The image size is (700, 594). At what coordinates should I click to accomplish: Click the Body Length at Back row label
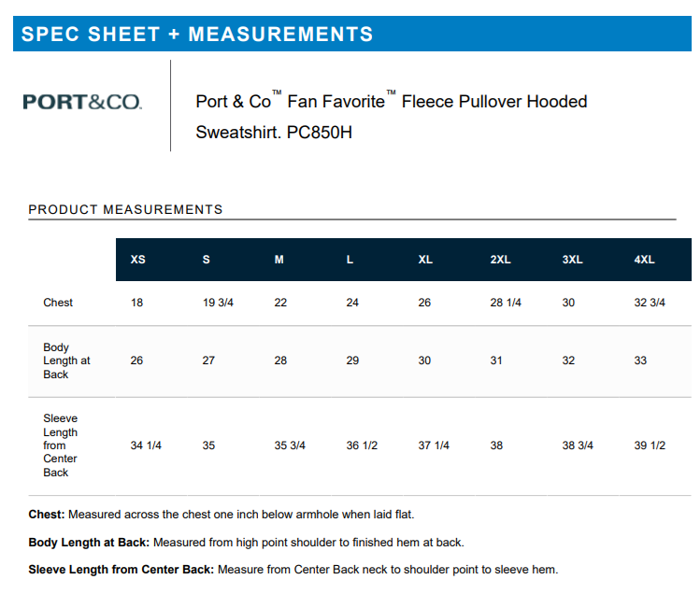(x=66, y=361)
